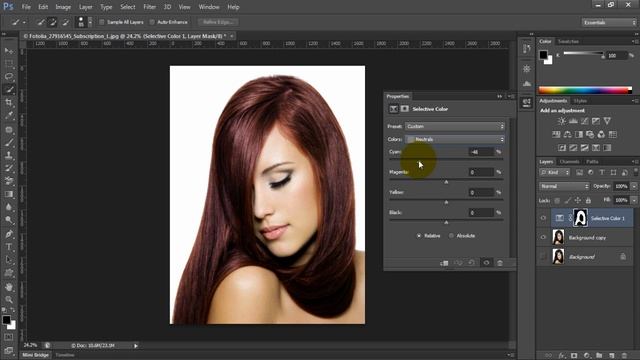
Task: Click the Cyan value input field
Action: pyautogui.click(x=482, y=152)
